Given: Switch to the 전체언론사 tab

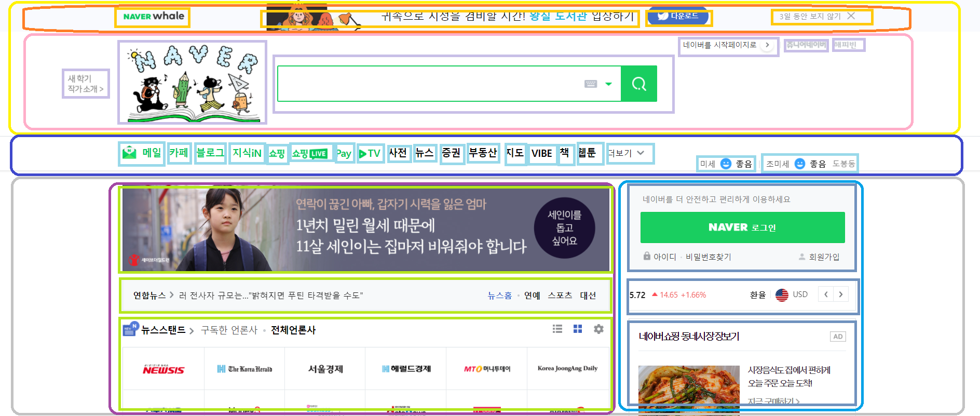Looking at the screenshot, I should (293, 330).
